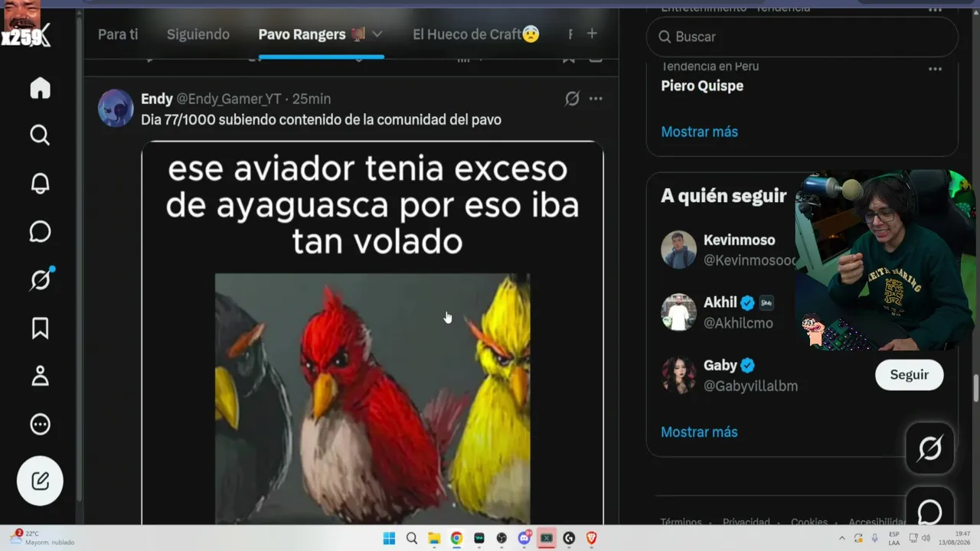
Task: Open Profile icon in the left sidebar
Action: (40, 376)
